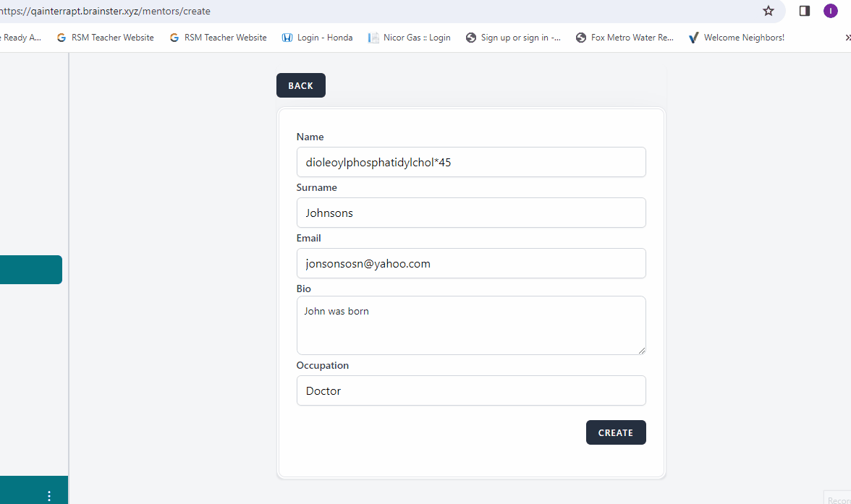
Task: Expand the hidden bookmarks overflow chevron
Action: pyautogui.click(x=847, y=38)
